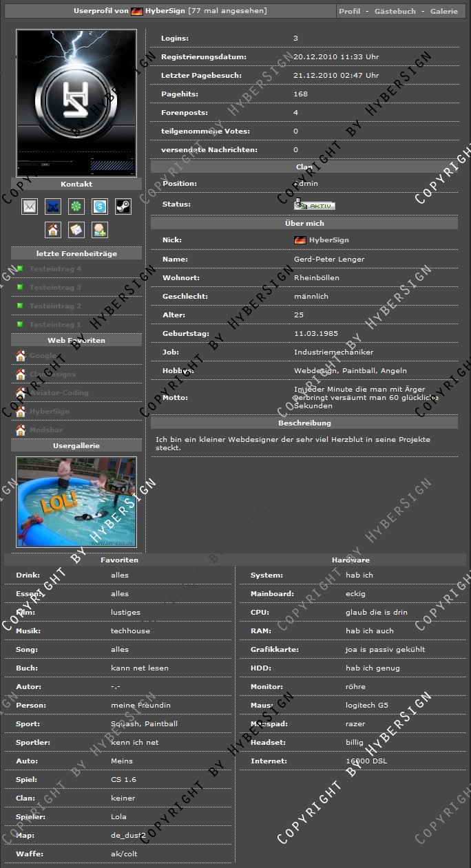This screenshot has height=868, width=471.
Task: Click green marker next to Testeintrag 1
Action: click(21, 324)
